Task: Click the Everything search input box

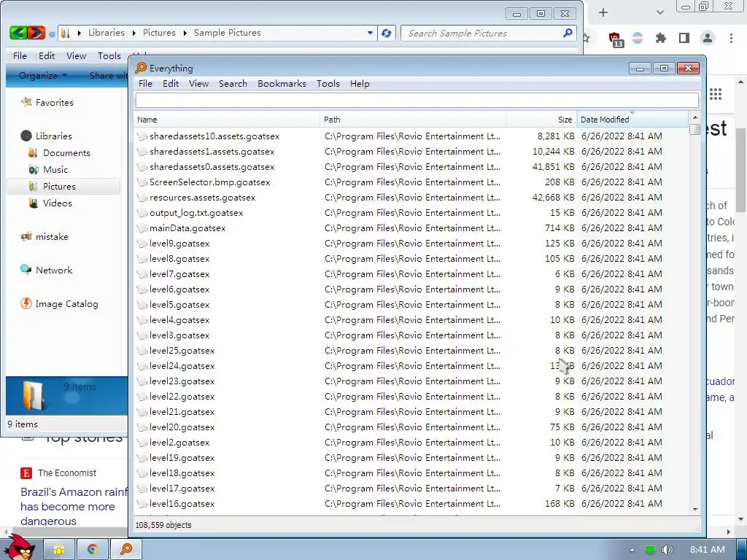Action: click(417, 101)
